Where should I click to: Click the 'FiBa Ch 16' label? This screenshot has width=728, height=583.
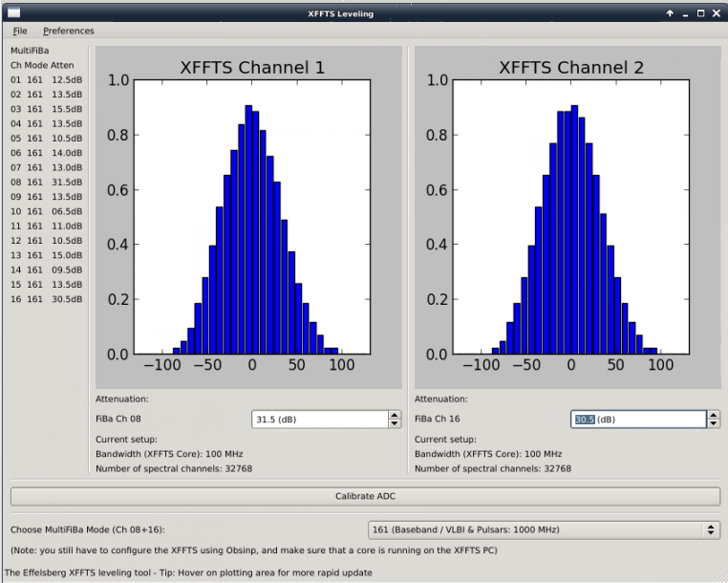click(437, 419)
